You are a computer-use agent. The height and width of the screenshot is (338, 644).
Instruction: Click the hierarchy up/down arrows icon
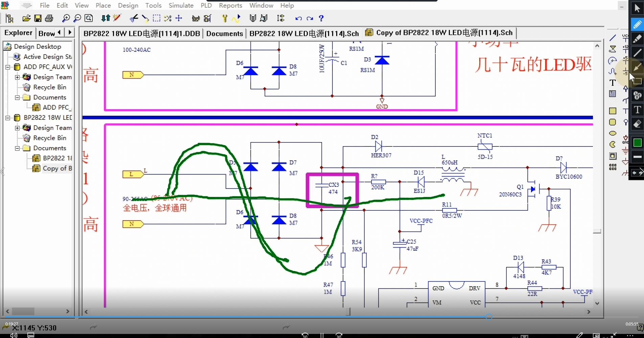[x=106, y=18]
